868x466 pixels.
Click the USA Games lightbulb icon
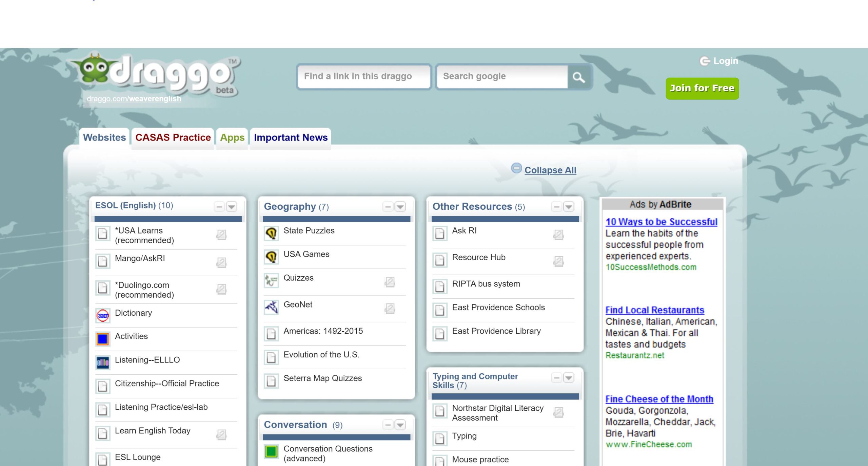pyautogui.click(x=271, y=257)
